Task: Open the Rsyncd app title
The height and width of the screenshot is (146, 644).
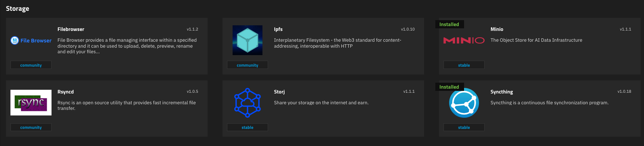Action: click(66, 92)
